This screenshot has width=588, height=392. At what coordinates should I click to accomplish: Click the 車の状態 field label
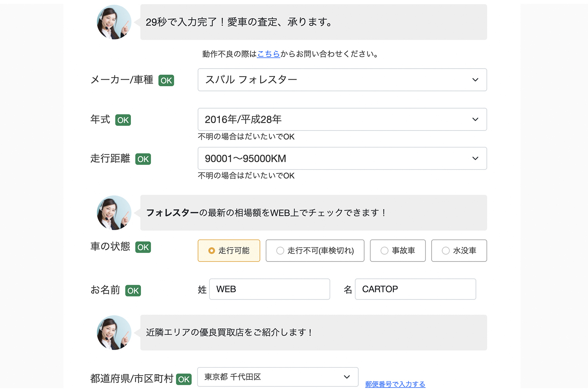click(110, 246)
